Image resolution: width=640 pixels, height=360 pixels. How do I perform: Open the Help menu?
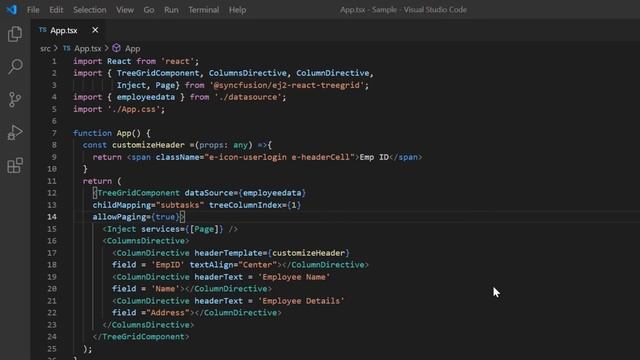pos(237,10)
